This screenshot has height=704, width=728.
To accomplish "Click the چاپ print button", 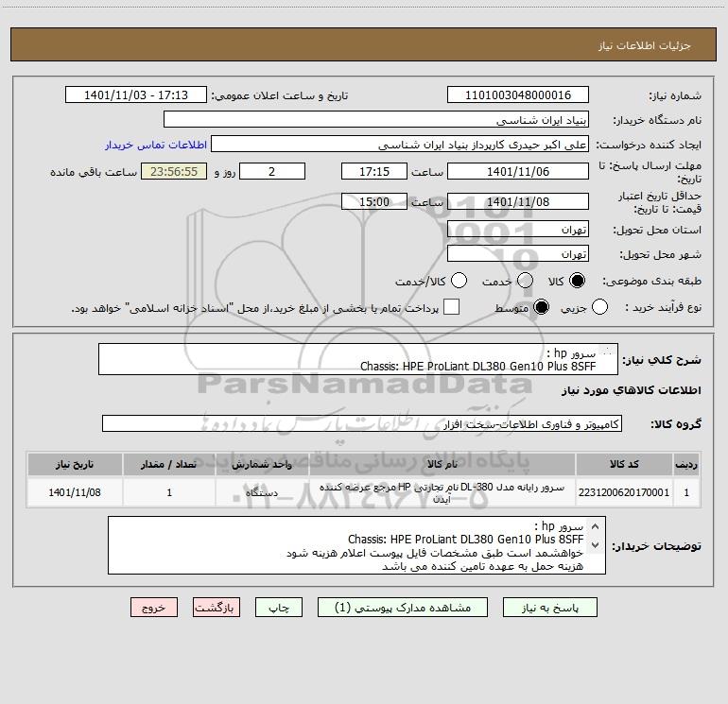I will [279, 608].
